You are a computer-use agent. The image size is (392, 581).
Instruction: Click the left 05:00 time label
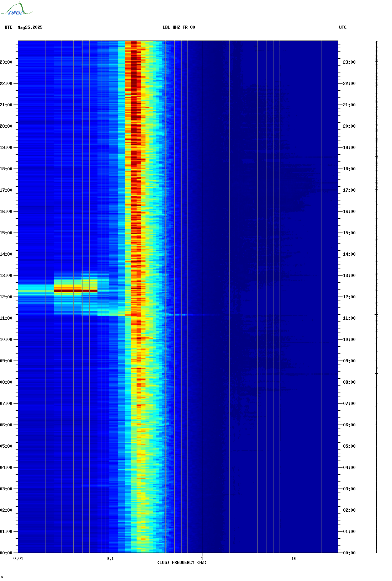(6, 446)
